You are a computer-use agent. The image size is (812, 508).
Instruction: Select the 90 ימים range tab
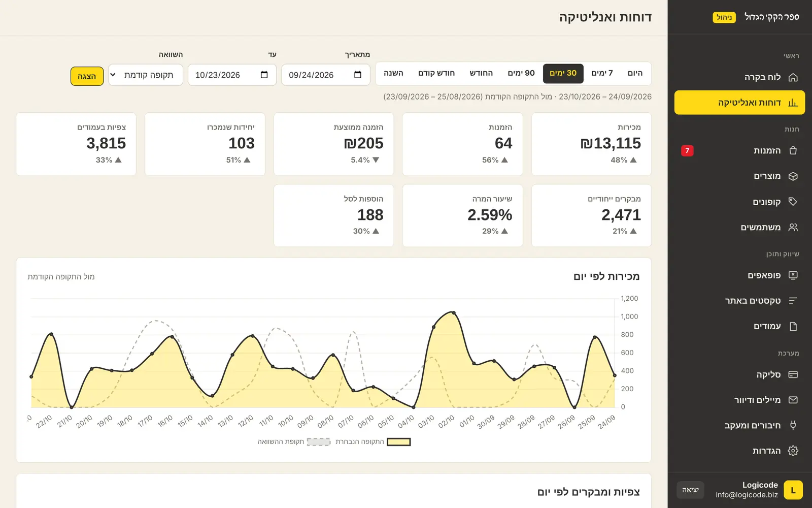[x=521, y=73]
